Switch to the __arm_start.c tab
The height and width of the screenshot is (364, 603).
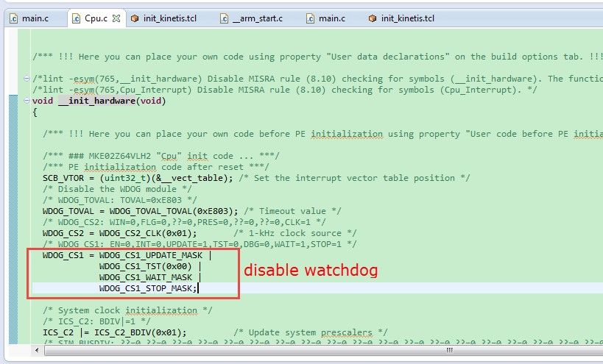(252, 18)
